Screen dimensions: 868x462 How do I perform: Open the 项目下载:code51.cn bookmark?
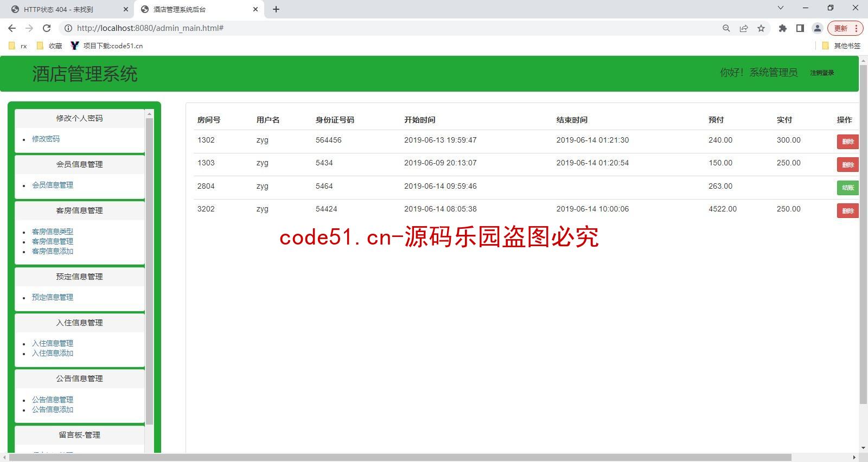(107, 46)
